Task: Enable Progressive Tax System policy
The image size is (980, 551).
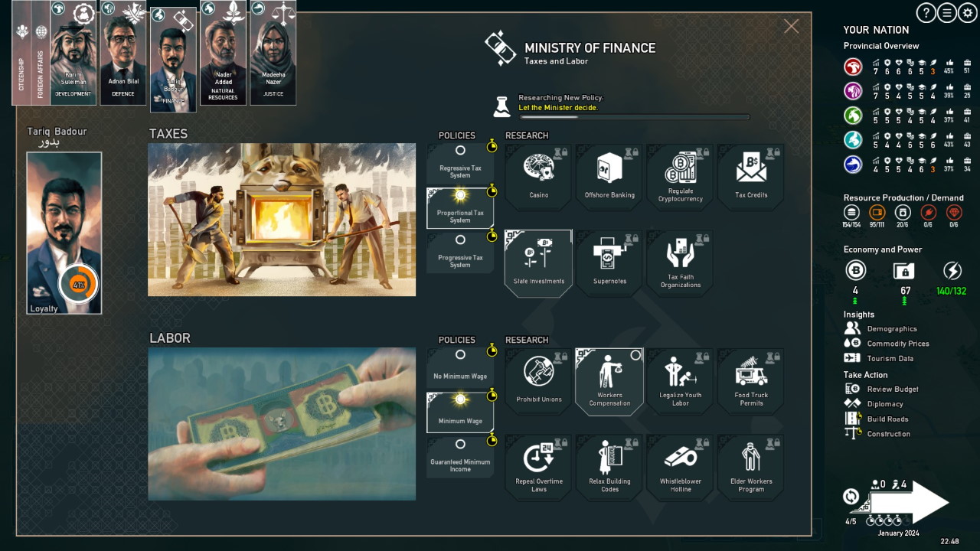Action: pos(460,253)
